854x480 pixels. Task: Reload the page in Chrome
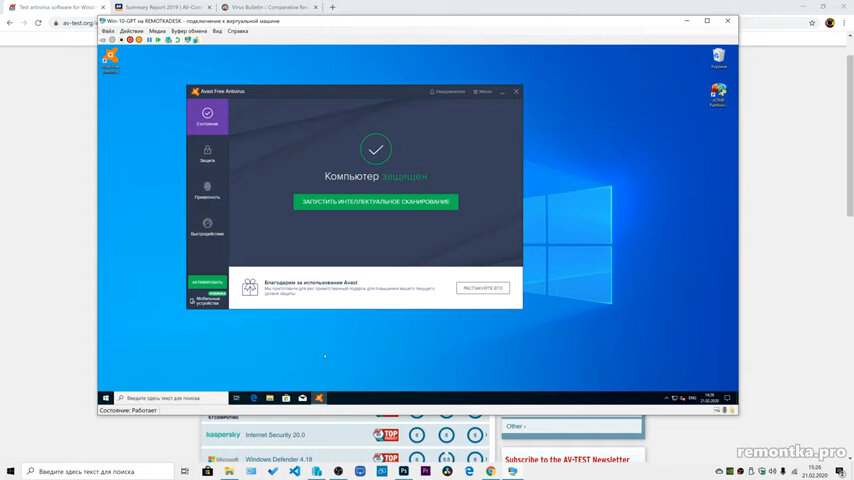[38, 23]
